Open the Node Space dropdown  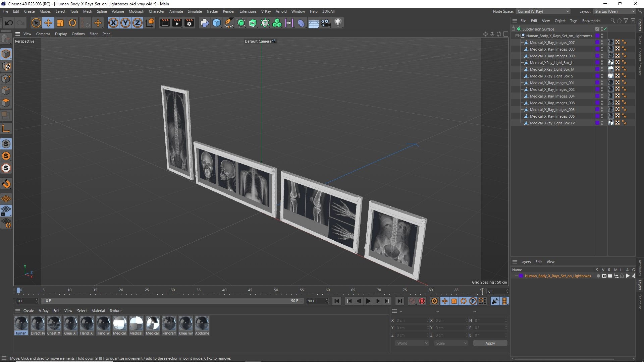pos(543,11)
